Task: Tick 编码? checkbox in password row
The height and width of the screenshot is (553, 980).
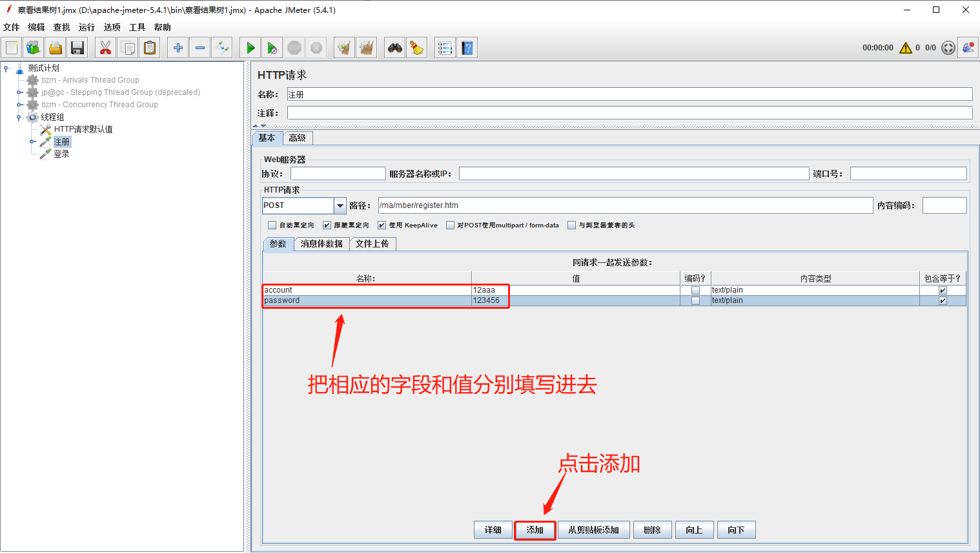Action: (695, 300)
